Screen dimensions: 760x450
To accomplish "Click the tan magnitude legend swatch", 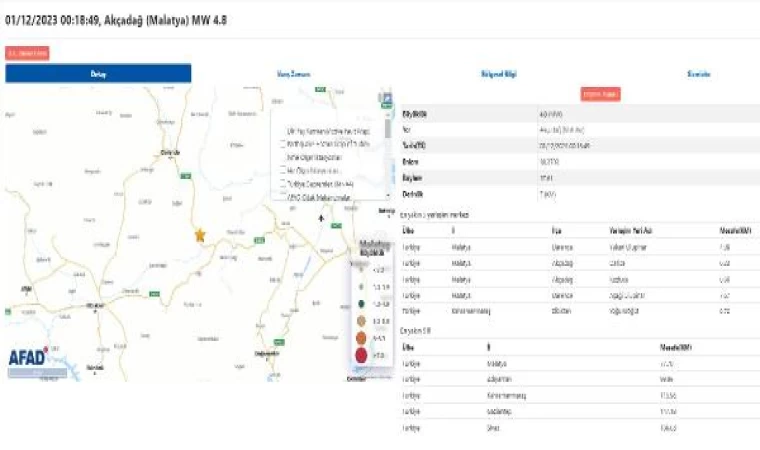I will [x=361, y=320].
